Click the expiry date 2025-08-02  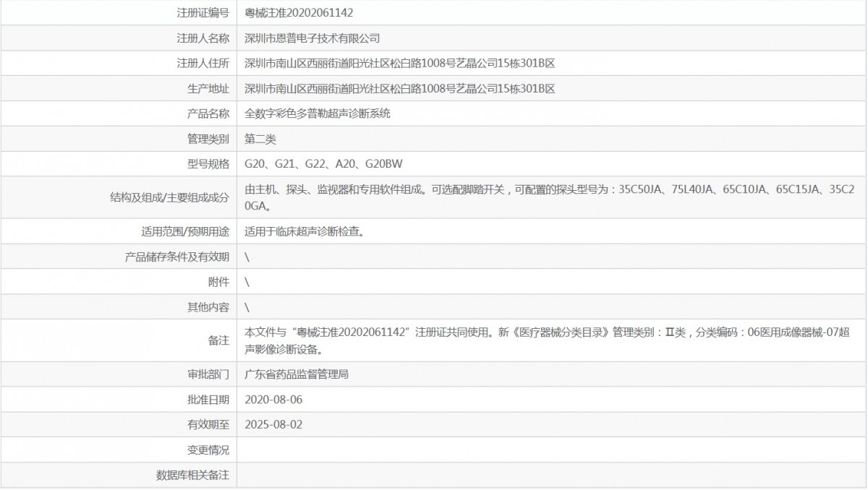point(273,424)
